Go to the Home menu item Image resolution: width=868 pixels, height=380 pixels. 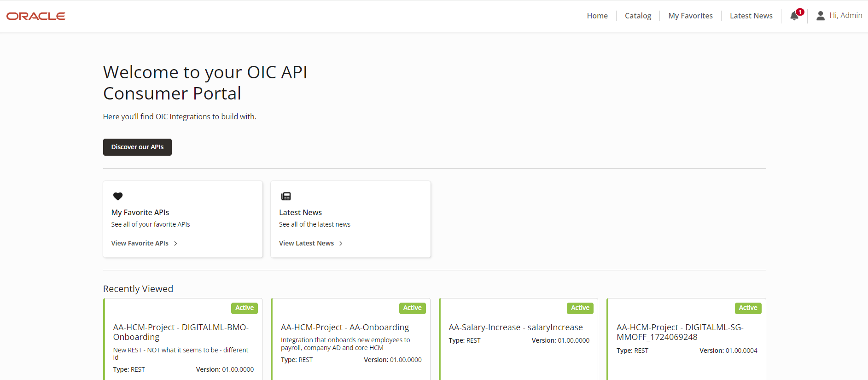coord(597,16)
